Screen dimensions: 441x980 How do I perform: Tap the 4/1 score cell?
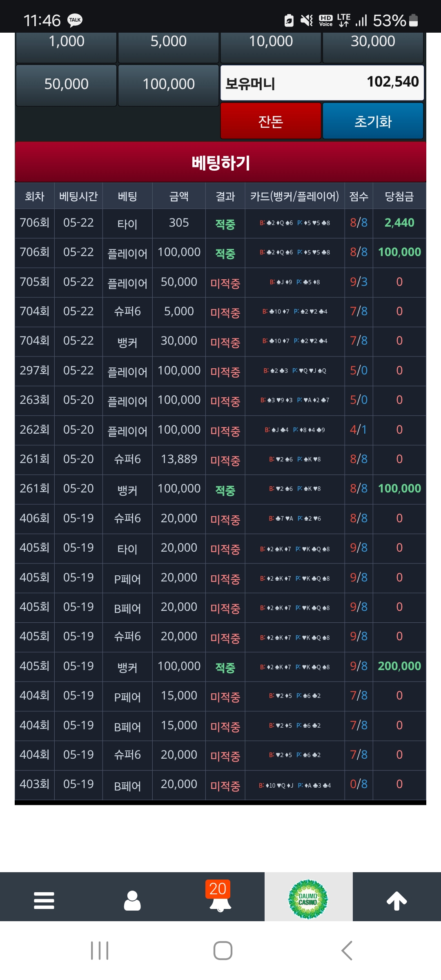click(359, 430)
